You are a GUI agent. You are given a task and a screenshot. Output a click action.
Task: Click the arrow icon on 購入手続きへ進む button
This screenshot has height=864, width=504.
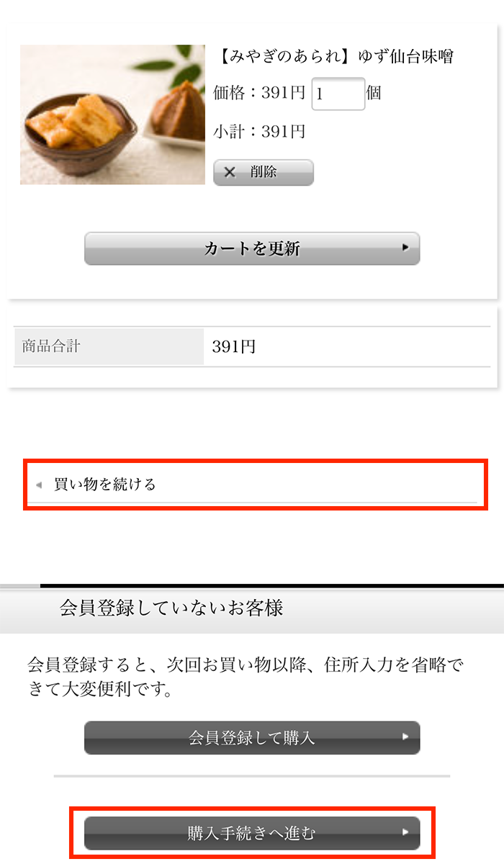[x=405, y=832]
